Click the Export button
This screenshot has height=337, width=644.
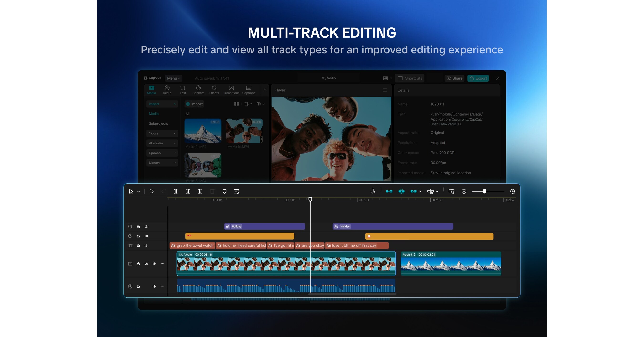[x=478, y=78]
